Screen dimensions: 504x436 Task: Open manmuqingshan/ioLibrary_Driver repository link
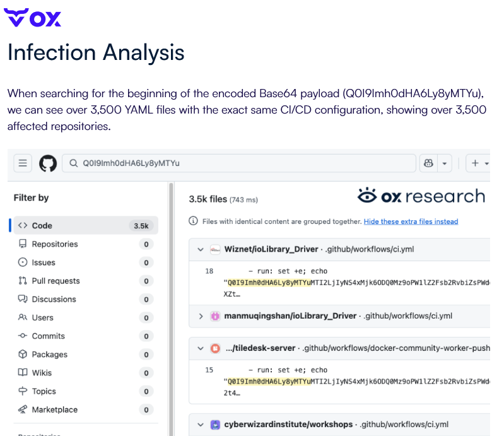(290, 316)
